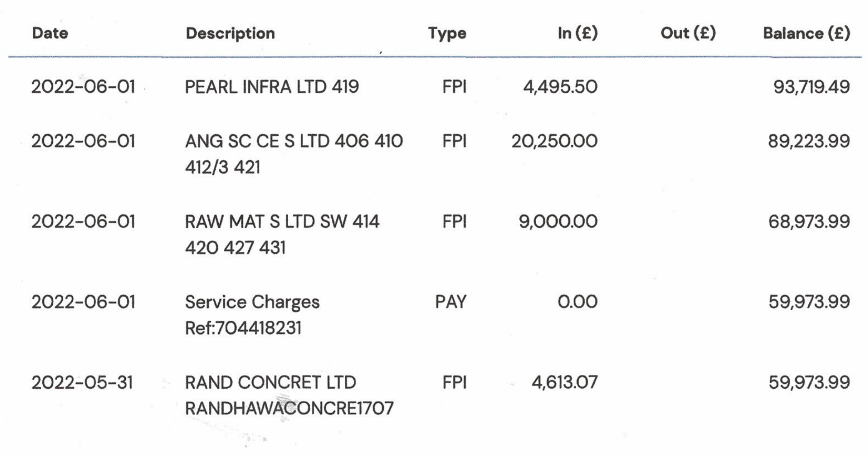The image size is (868, 456).
Task: Click the PAY transaction type
Action: (x=451, y=302)
